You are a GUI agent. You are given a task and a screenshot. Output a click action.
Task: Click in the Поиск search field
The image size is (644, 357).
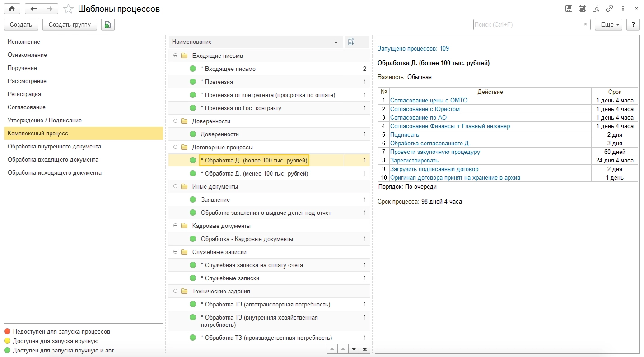pyautogui.click(x=527, y=25)
